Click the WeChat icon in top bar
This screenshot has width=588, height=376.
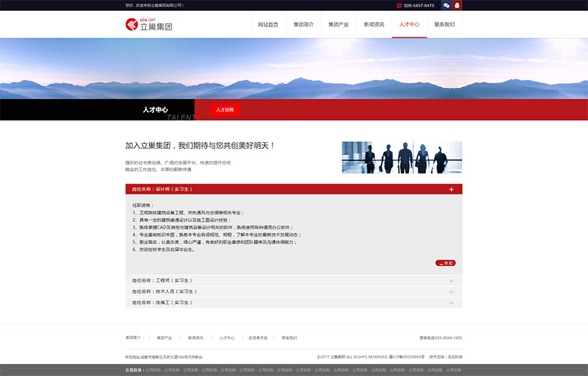click(x=447, y=5)
